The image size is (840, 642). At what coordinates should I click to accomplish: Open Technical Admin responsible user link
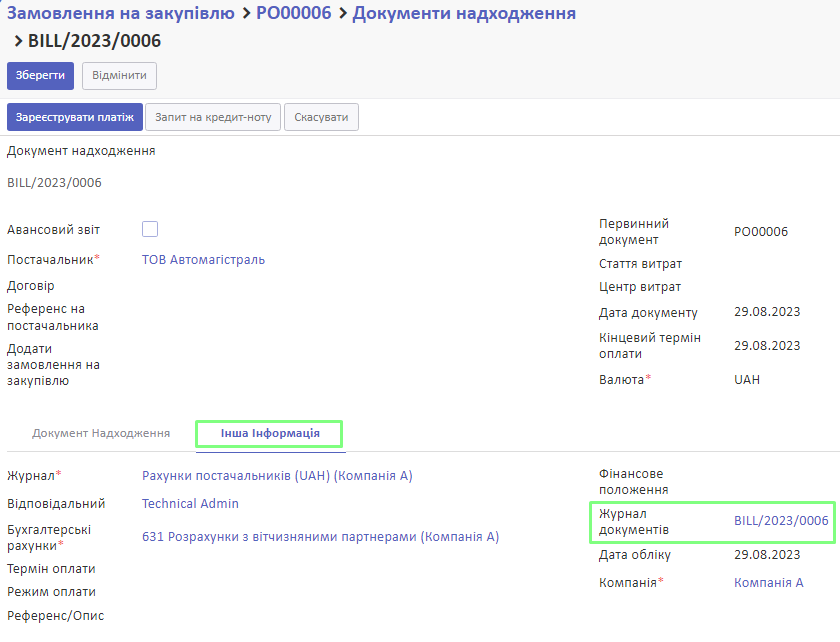click(x=190, y=504)
